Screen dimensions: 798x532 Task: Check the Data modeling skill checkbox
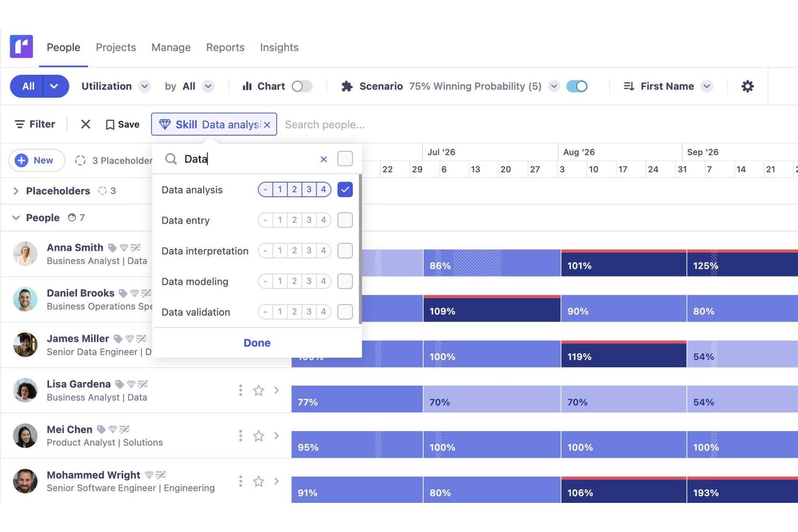click(x=345, y=281)
